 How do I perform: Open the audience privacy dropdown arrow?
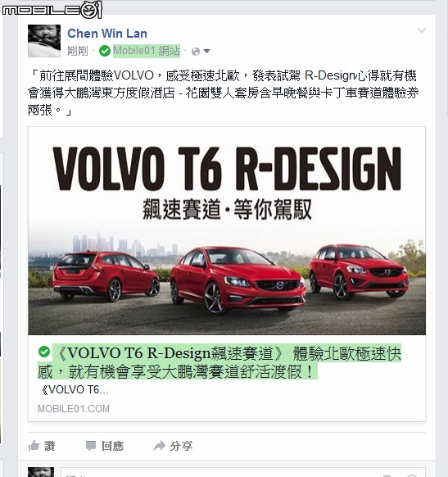206,52
